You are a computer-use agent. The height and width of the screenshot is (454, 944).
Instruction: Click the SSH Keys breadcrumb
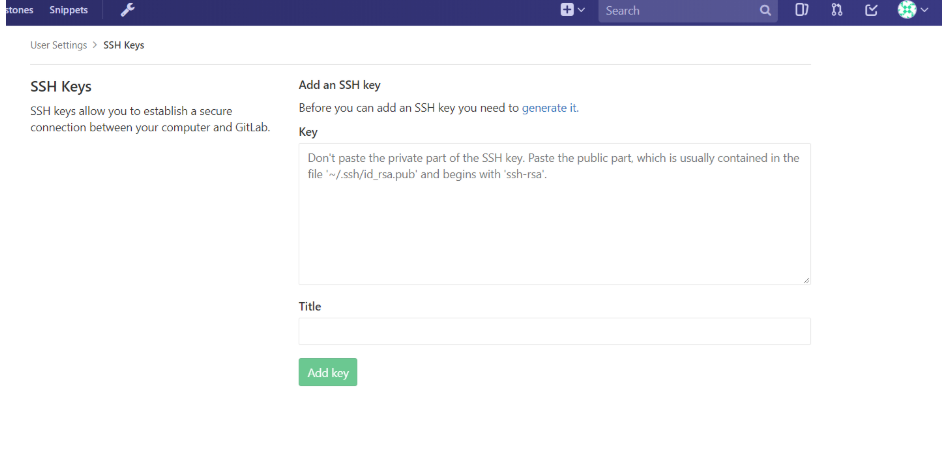(x=124, y=45)
